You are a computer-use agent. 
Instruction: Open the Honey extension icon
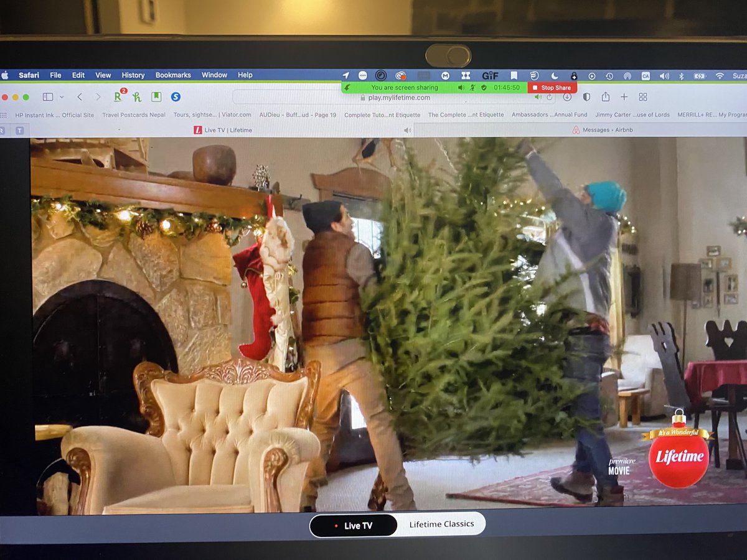[x=137, y=96]
